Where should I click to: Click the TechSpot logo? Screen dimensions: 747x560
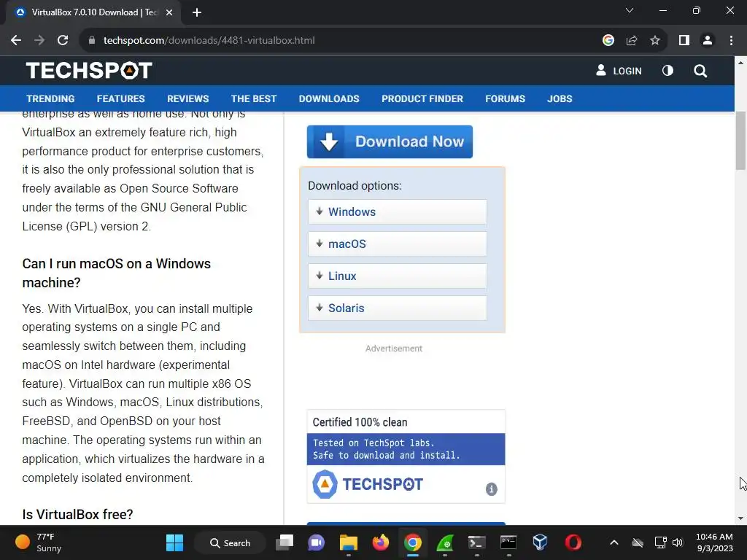89,71
